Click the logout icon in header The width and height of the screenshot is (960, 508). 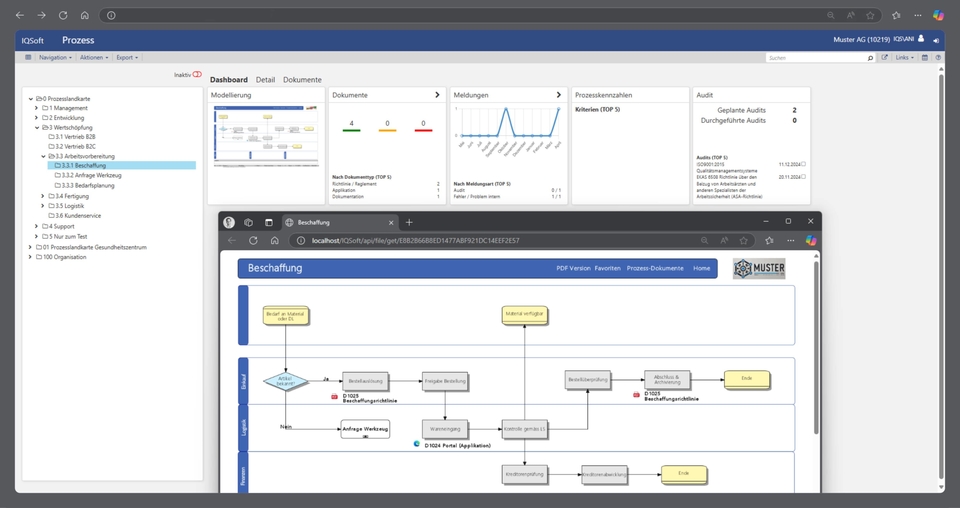pyautogui.click(x=936, y=40)
